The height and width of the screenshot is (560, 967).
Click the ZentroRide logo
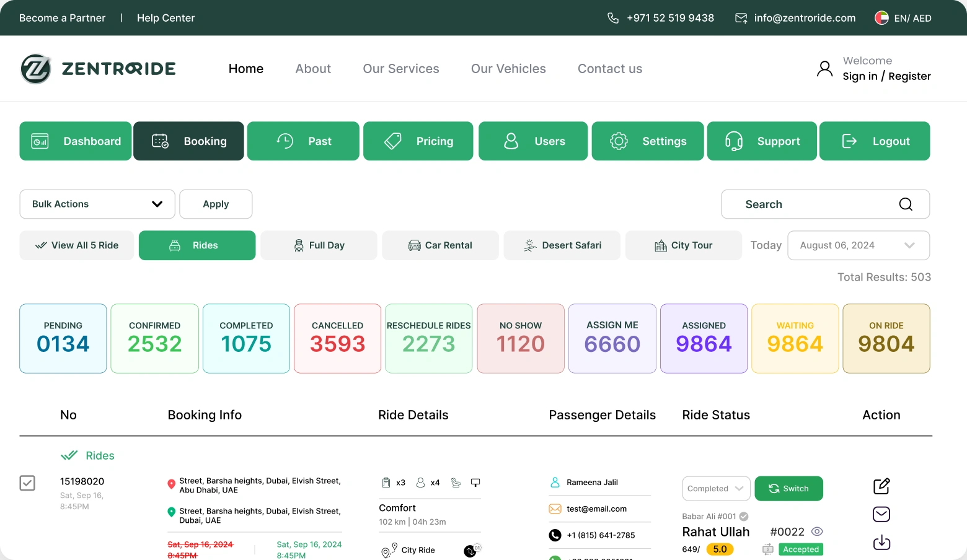pyautogui.click(x=98, y=69)
